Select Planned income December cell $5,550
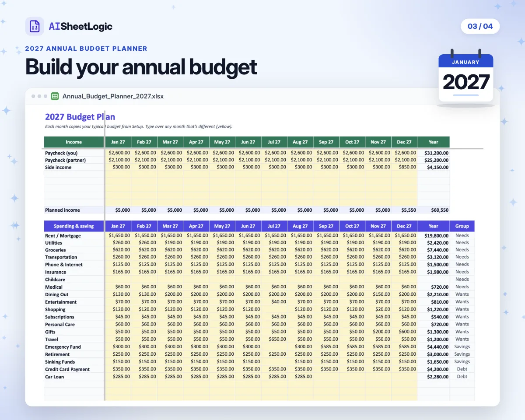This screenshot has height=420, width=525. (404, 210)
